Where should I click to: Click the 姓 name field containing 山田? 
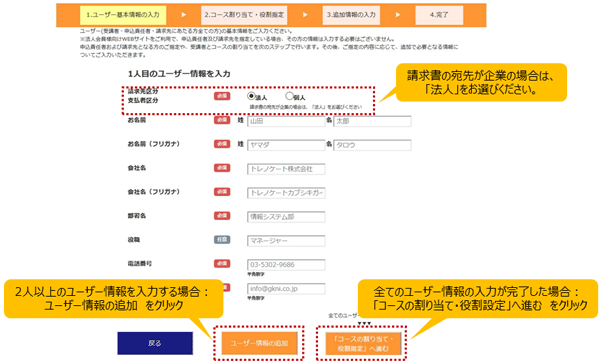[286, 121]
